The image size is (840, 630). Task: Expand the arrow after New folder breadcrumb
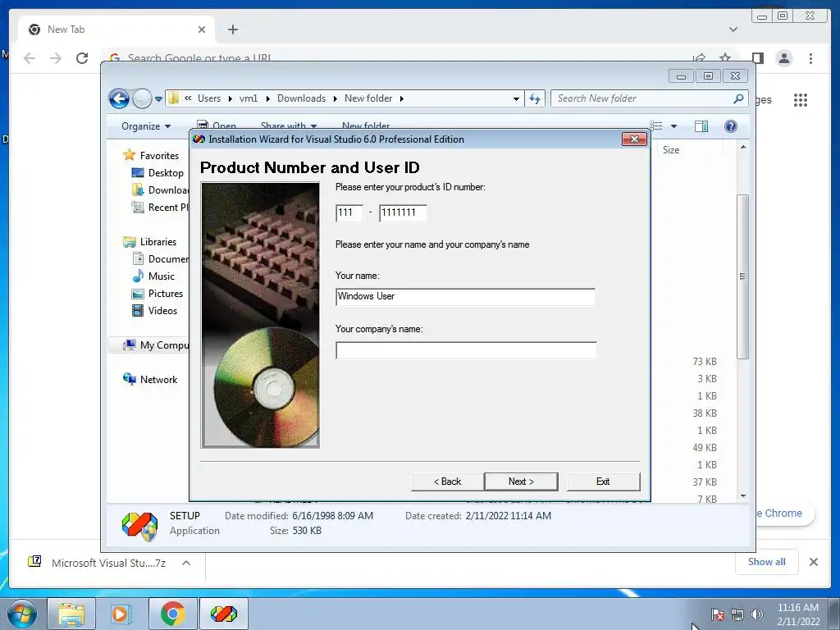pyautogui.click(x=401, y=98)
